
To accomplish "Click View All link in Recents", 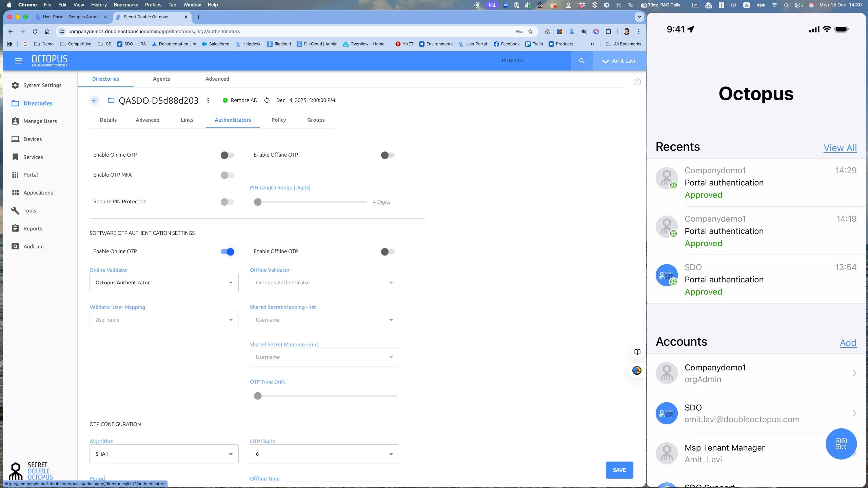I will [840, 148].
